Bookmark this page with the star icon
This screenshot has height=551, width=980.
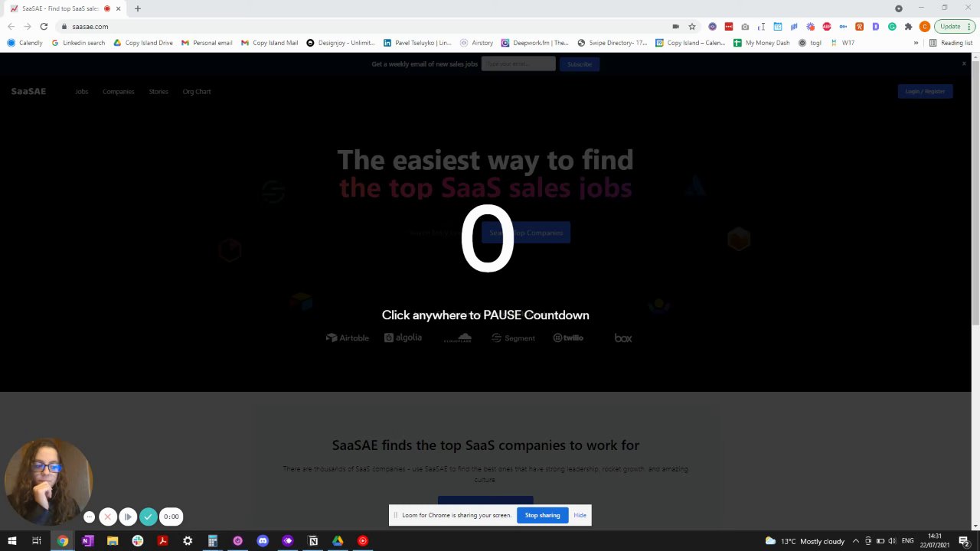tap(692, 26)
